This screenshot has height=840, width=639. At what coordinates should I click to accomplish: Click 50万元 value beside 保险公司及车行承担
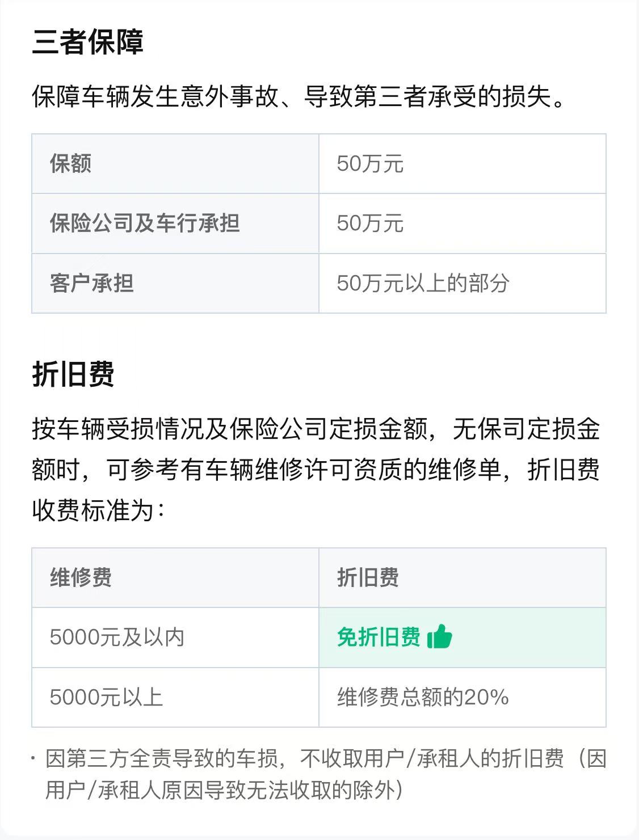[x=370, y=223]
